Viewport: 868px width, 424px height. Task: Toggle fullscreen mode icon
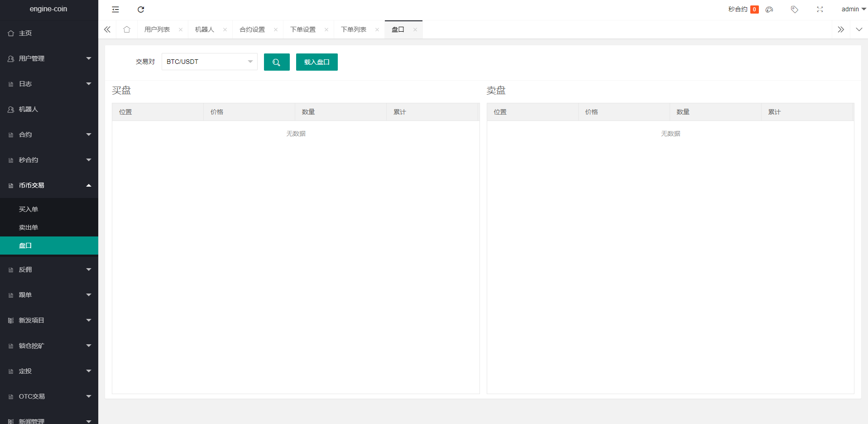[x=820, y=10]
